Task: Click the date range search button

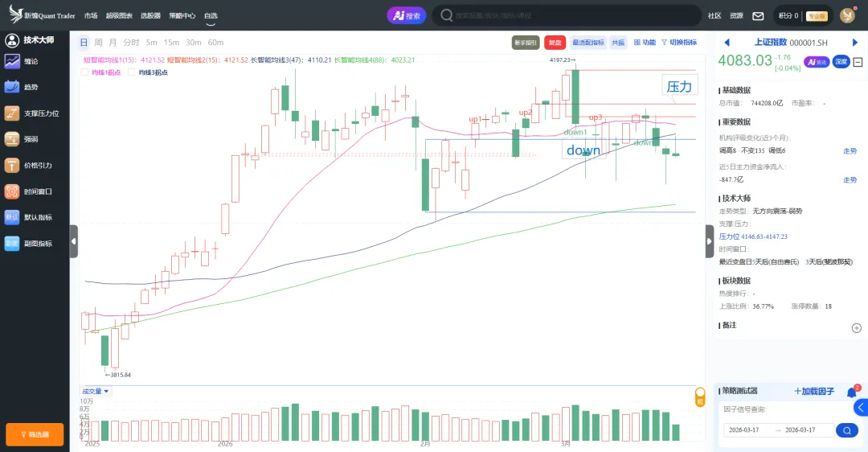Action: point(847,430)
